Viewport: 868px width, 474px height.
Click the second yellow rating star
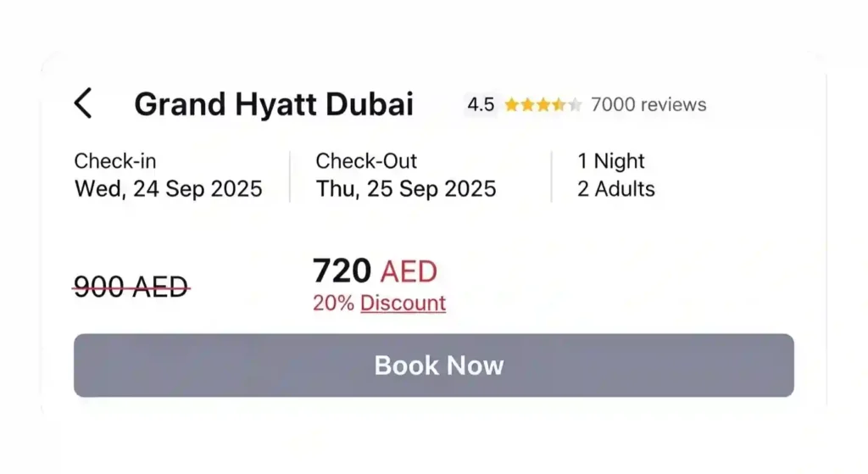tap(527, 105)
